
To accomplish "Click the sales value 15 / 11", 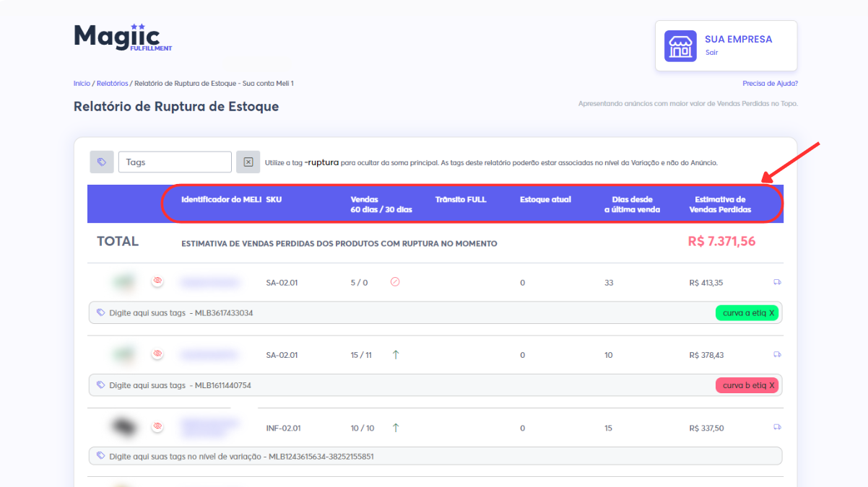I will tap(361, 355).
